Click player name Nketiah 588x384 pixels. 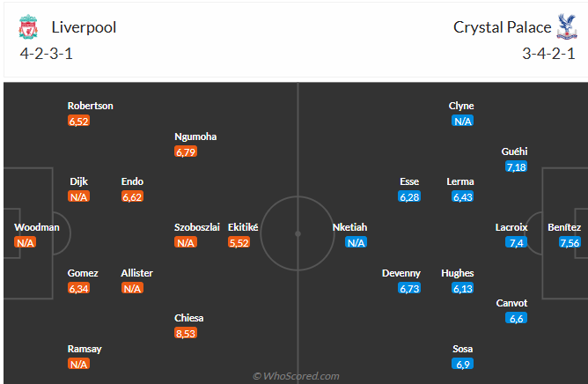[349, 226]
